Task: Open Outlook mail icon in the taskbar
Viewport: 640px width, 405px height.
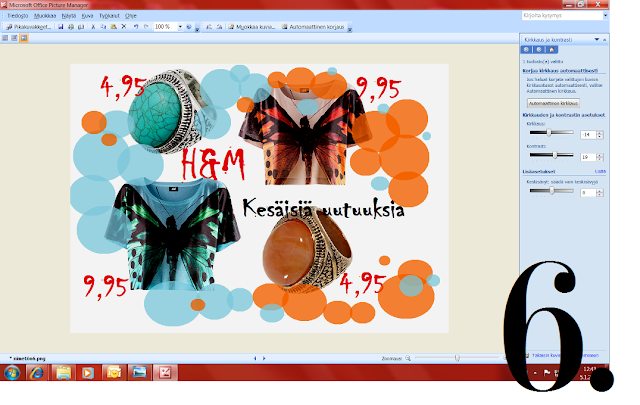Action: pyautogui.click(x=114, y=372)
